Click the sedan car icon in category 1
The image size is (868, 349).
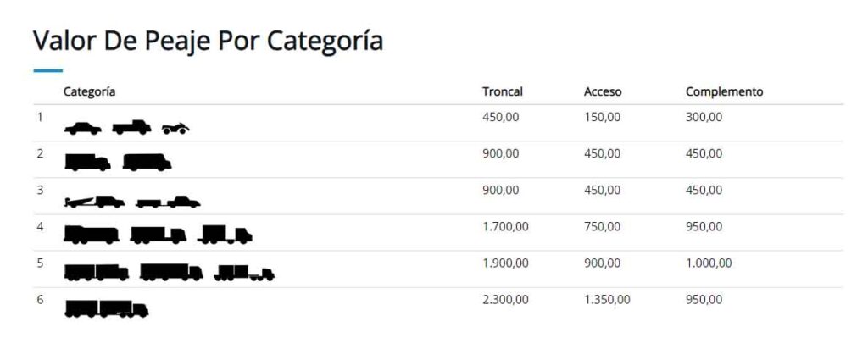coord(83,128)
